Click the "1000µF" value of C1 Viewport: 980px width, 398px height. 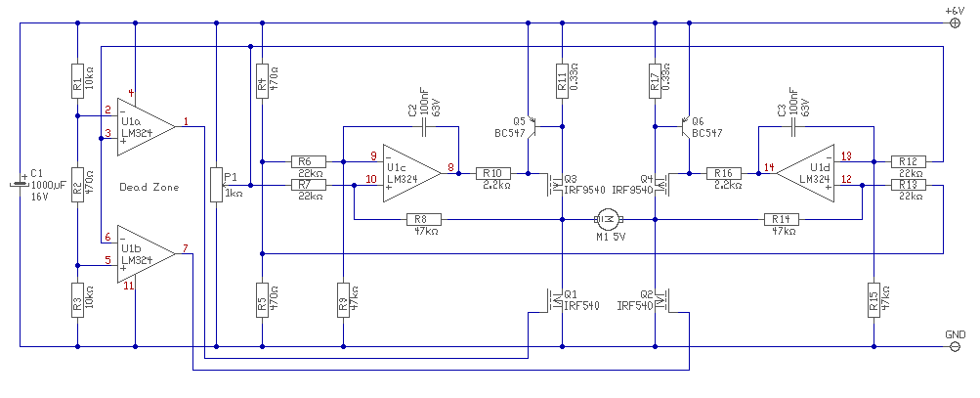(x=50, y=185)
